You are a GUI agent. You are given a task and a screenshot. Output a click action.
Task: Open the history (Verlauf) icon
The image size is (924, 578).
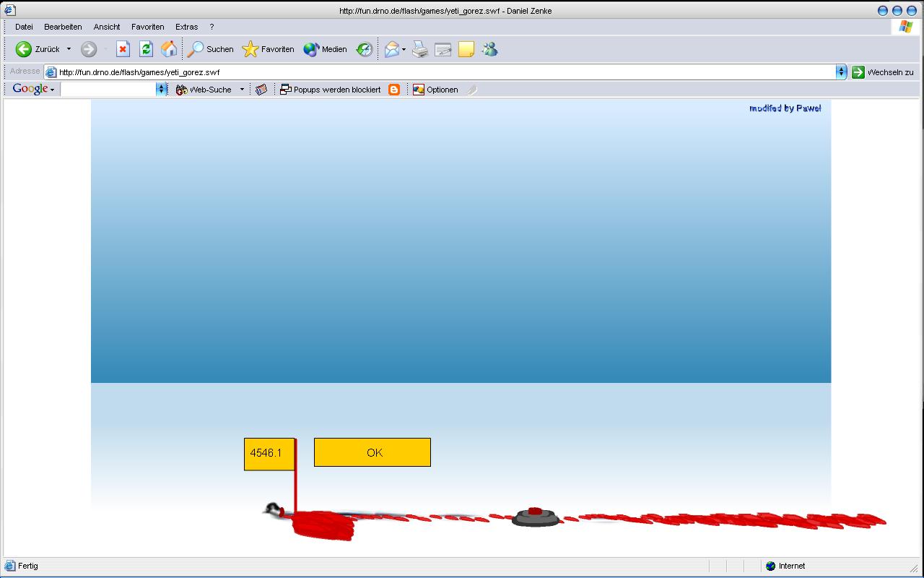(x=365, y=49)
